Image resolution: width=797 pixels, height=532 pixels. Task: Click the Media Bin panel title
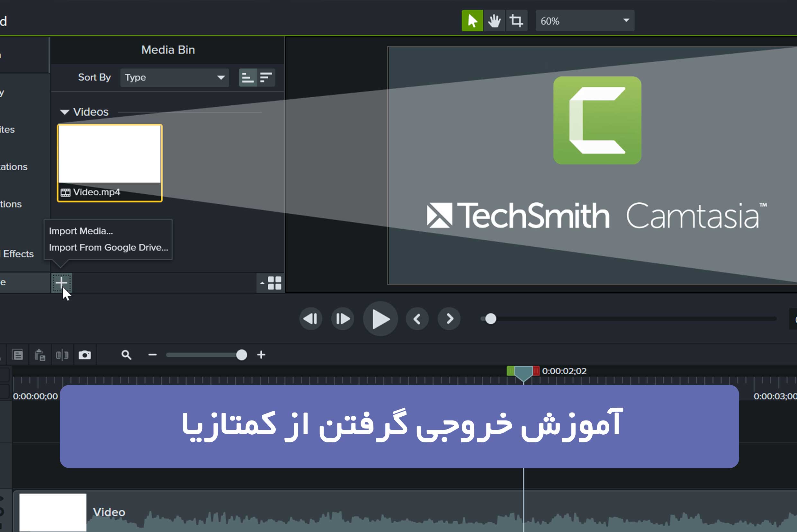click(x=168, y=50)
